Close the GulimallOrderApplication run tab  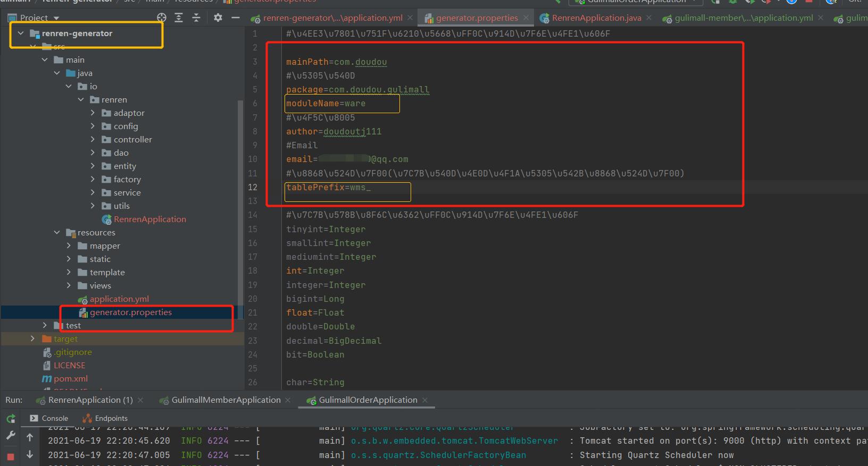click(x=425, y=400)
